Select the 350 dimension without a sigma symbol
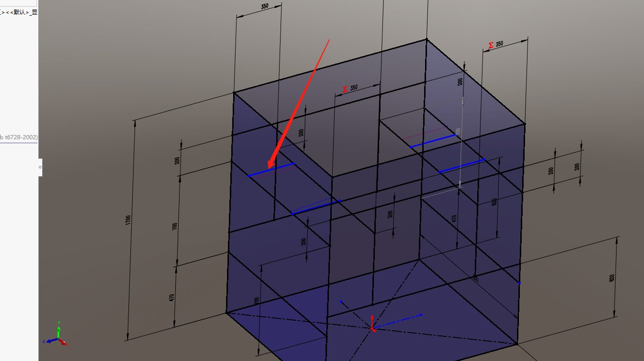 [265, 7]
